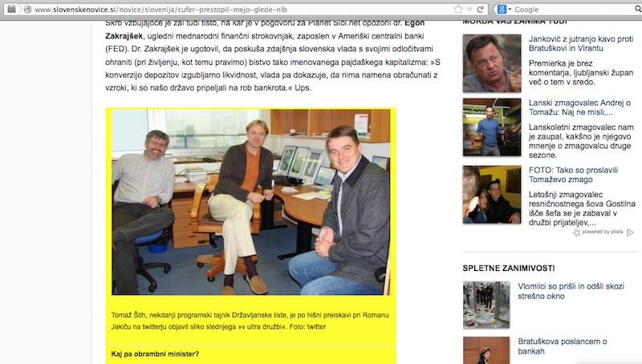Open Janković z jutranjo kavo article link
Screen dimensions: 642x364
point(580,43)
